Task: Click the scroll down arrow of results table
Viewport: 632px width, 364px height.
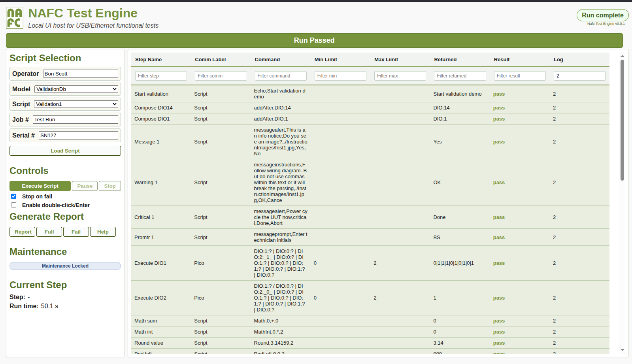Action: point(622,350)
